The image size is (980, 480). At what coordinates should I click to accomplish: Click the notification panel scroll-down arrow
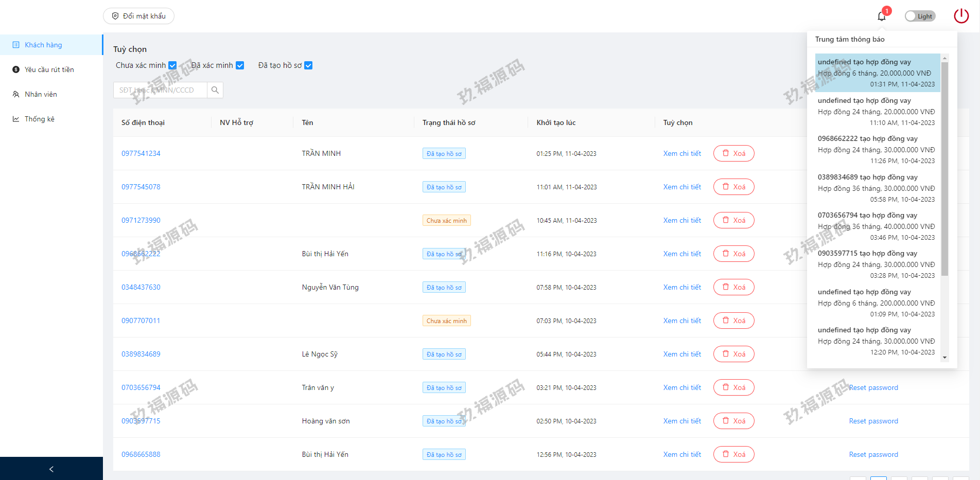[x=944, y=358]
